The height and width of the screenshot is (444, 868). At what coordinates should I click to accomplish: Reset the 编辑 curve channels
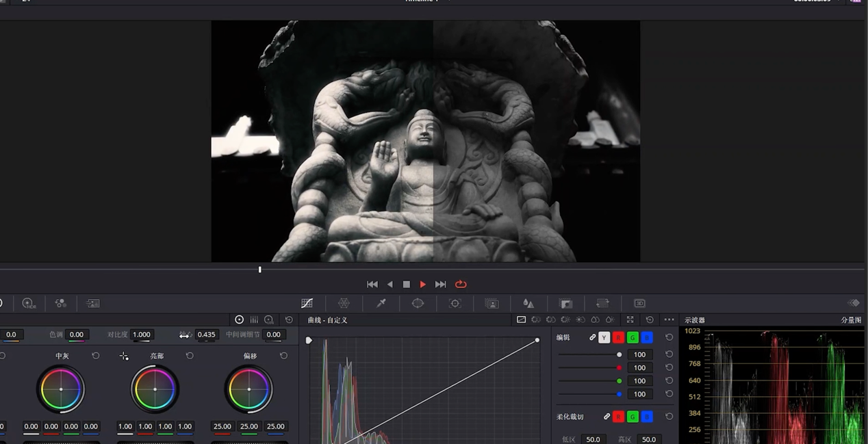tap(669, 337)
